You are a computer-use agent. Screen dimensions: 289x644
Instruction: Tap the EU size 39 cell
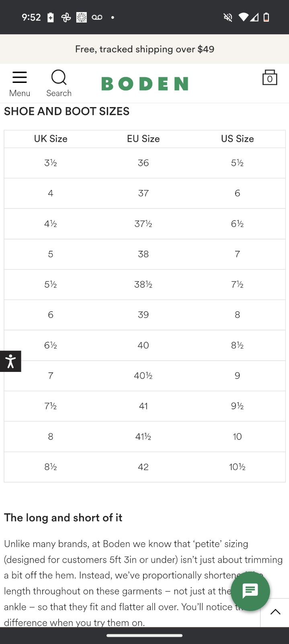coord(143,315)
